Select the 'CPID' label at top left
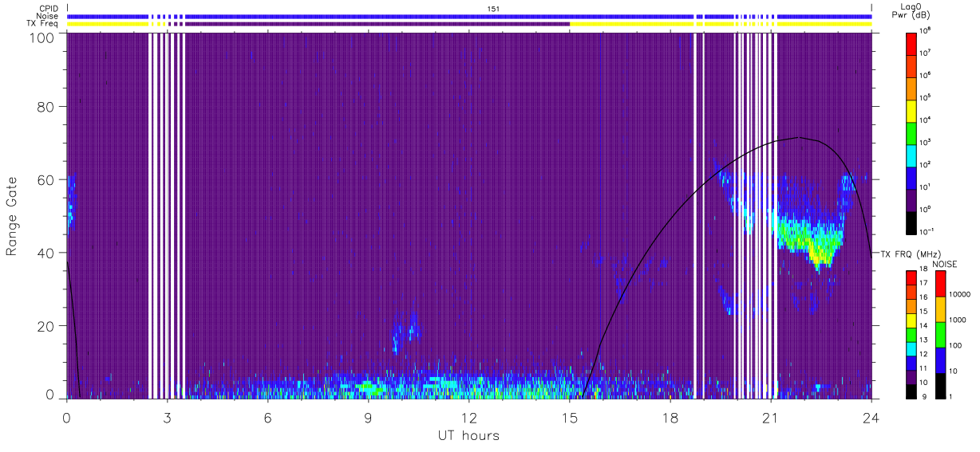The image size is (980, 452). [x=49, y=9]
